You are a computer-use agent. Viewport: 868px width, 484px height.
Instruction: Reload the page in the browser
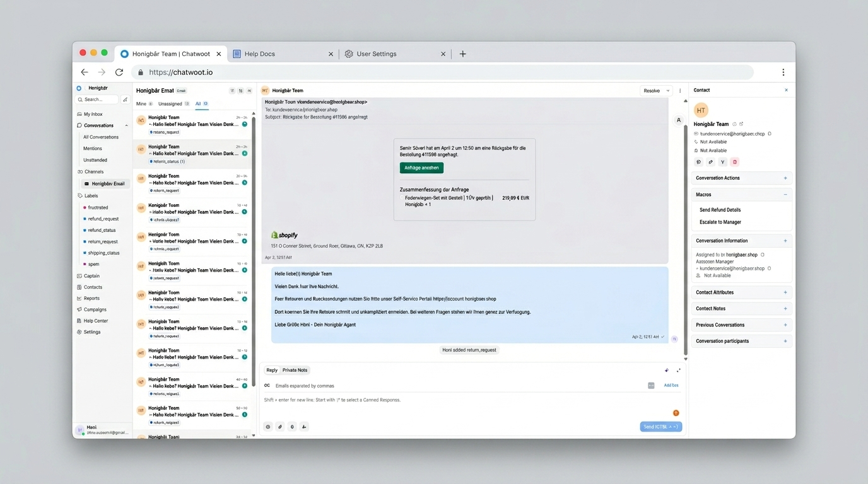(119, 72)
